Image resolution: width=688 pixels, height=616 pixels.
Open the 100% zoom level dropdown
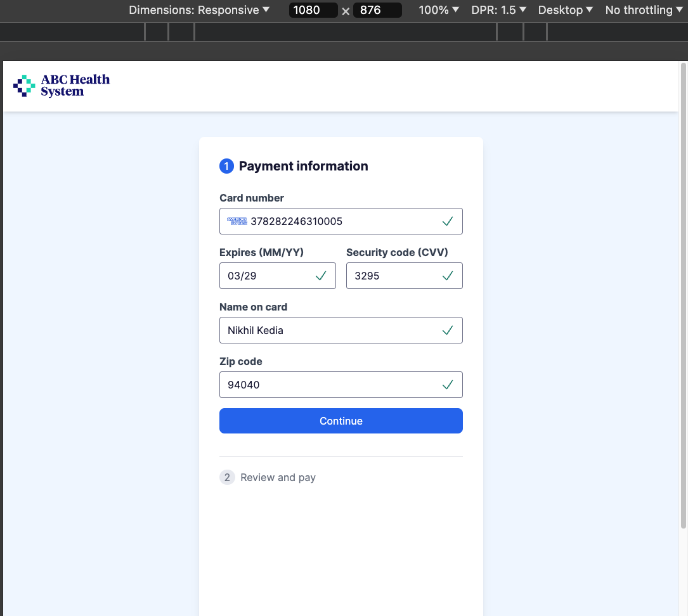(438, 10)
